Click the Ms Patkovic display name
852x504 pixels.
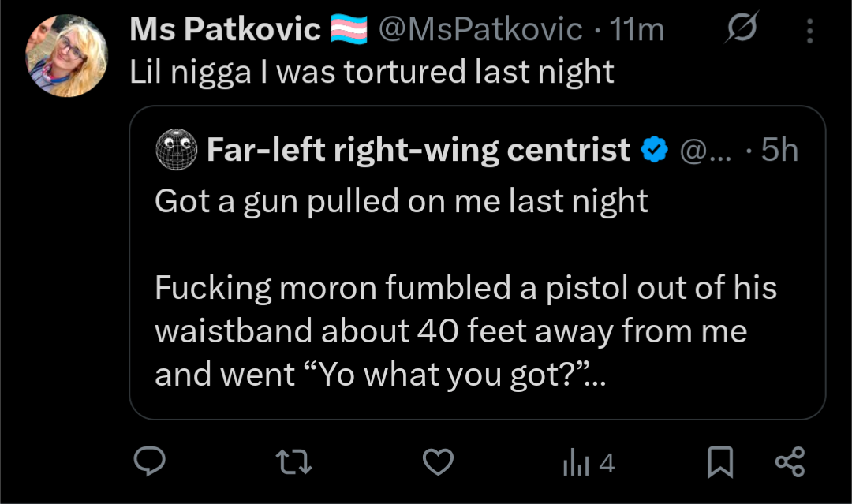[225, 30]
